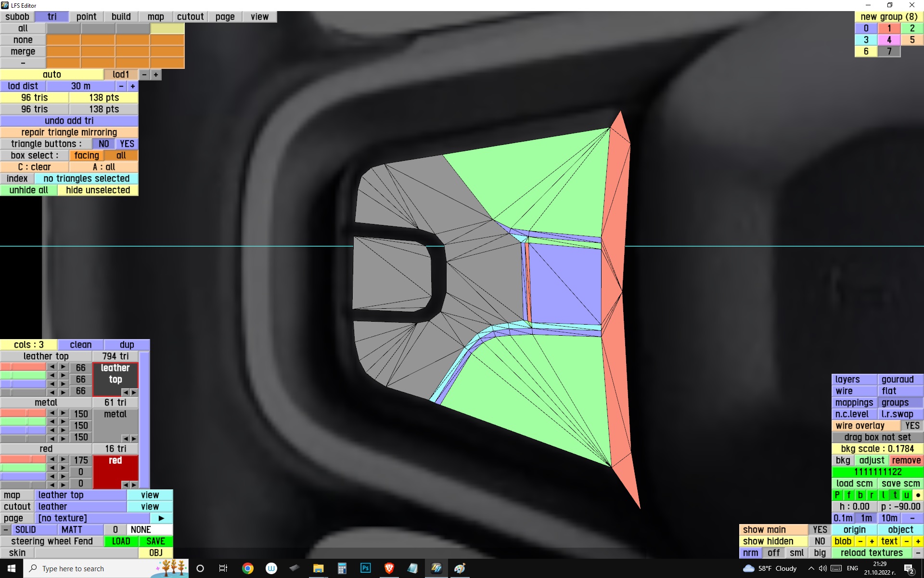The height and width of the screenshot is (578, 924).
Task: Open Google Chrome from the taskbar
Action: click(x=247, y=568)
